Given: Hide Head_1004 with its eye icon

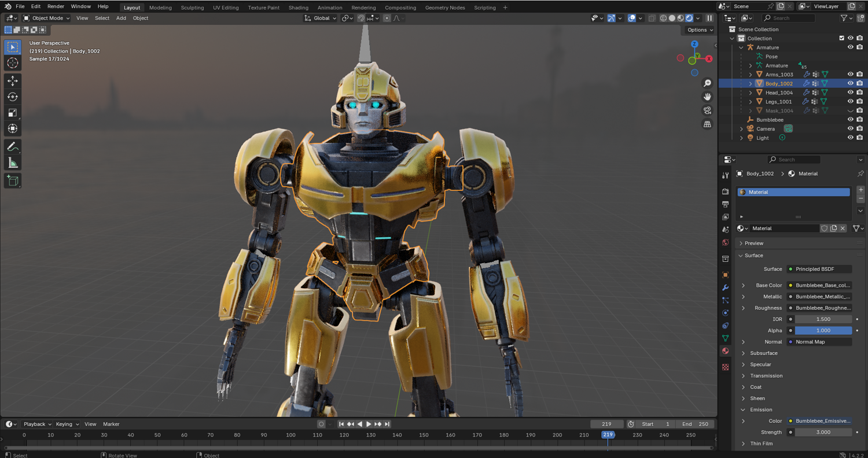Looking at the screenshot, I should 851,93.
